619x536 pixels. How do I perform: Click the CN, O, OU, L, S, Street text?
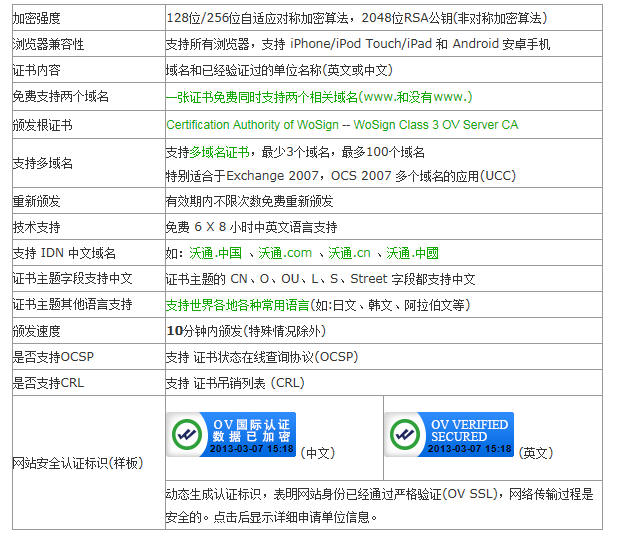coord(321,279)
